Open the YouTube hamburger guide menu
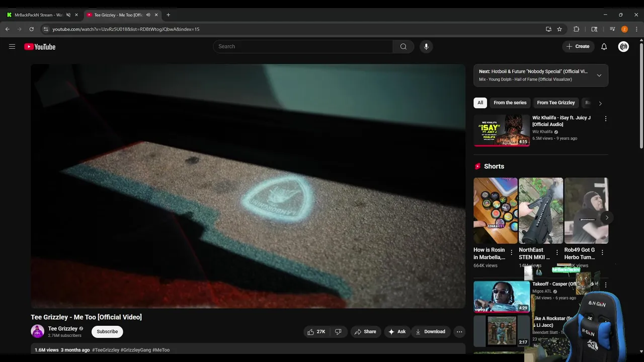644x362 pixels. pos(12,47)
